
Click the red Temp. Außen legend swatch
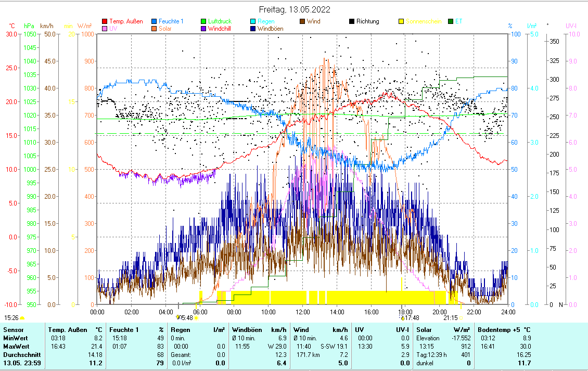pyautogui.click(x=105, y=22)
